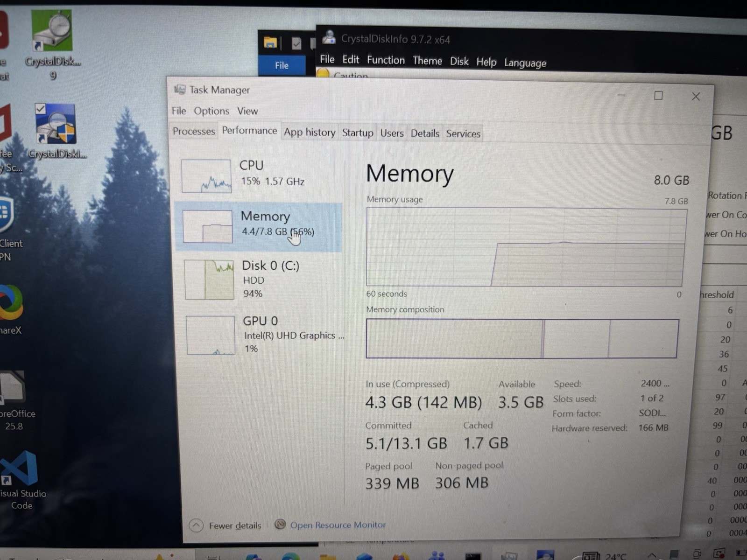Open CrystalDiskInfo Edit menu

point(351,60)
